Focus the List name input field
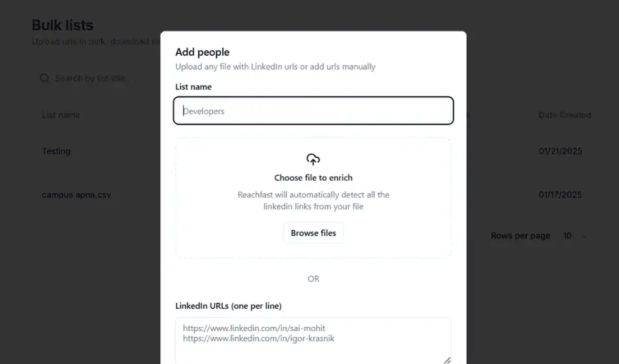This screenshot has width=619, height=364. click(x=313, y=111)
